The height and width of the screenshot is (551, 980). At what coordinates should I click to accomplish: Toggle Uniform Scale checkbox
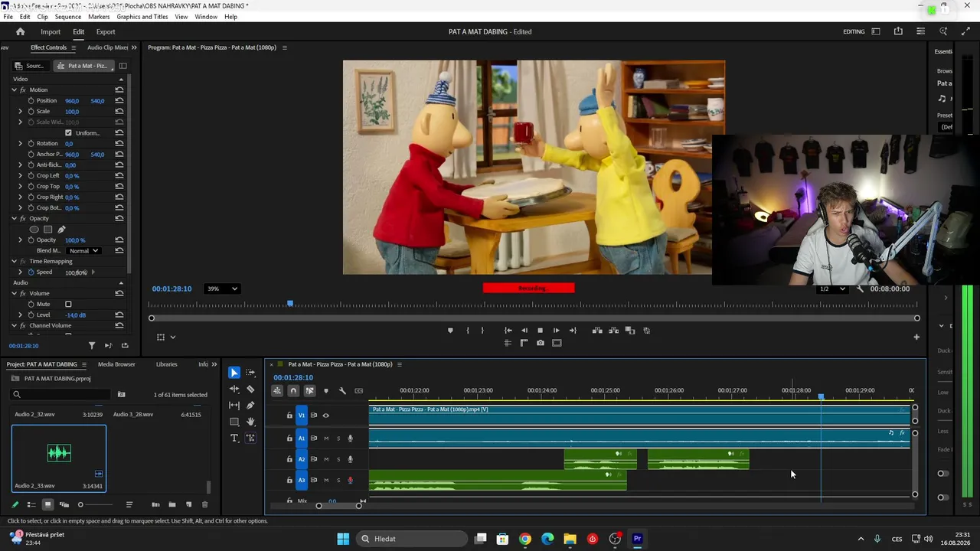[x=68, y=133]
